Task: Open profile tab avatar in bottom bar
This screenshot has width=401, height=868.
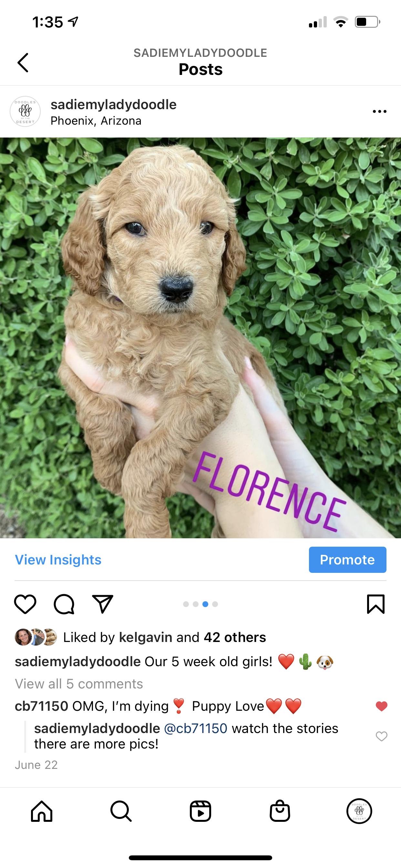Action: [359, 811]
